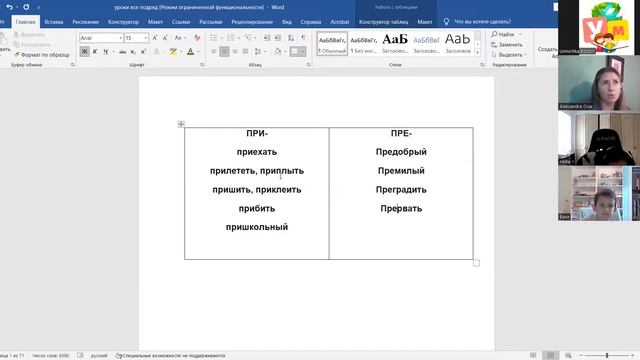Toggle subscript formatting
640x360 pixels.
tap(133, 52)
